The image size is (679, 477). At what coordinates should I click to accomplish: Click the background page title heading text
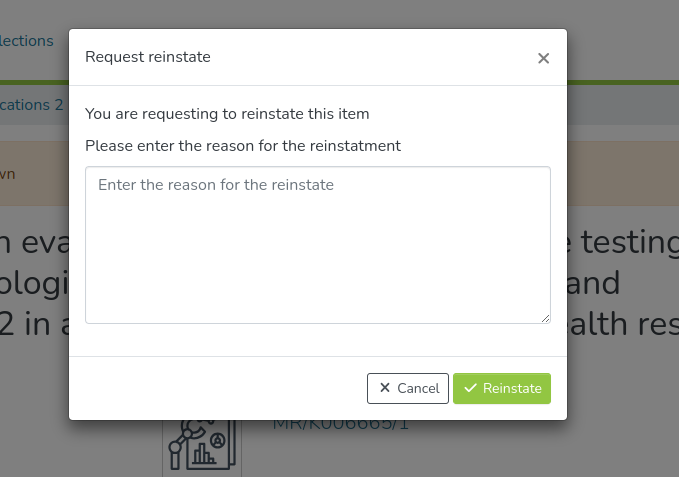coord(620,282)
